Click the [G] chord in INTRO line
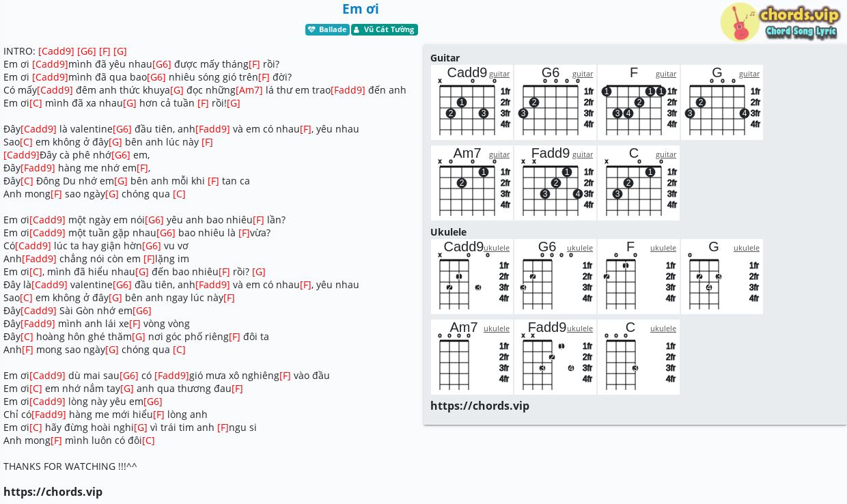Image resolution: width=847 pixels, height=504 pixels. coord(120,51)
